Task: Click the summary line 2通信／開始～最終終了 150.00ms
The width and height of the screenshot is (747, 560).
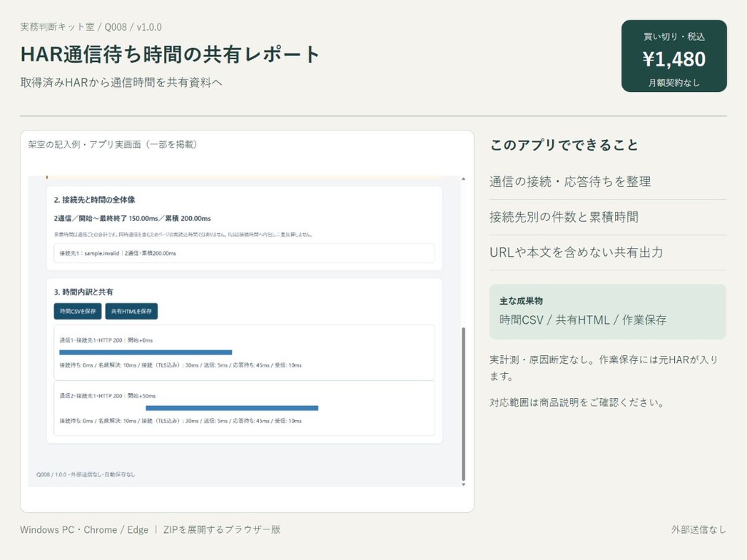Action: 133,219
